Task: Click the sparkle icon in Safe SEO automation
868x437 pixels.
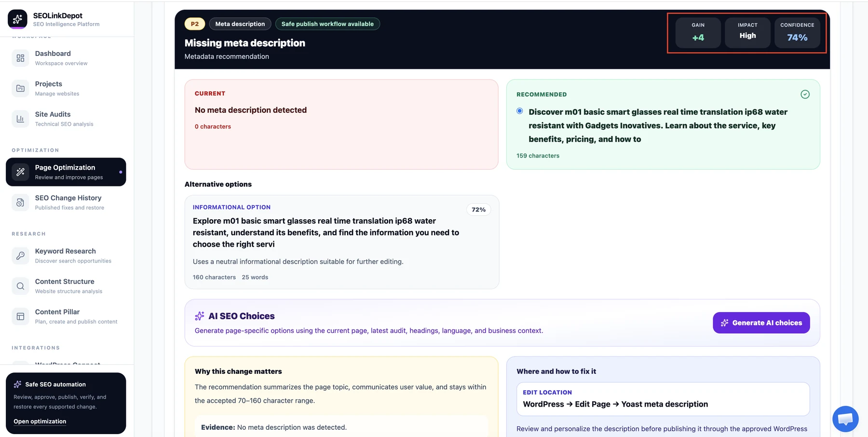Action: pos(17,384)
